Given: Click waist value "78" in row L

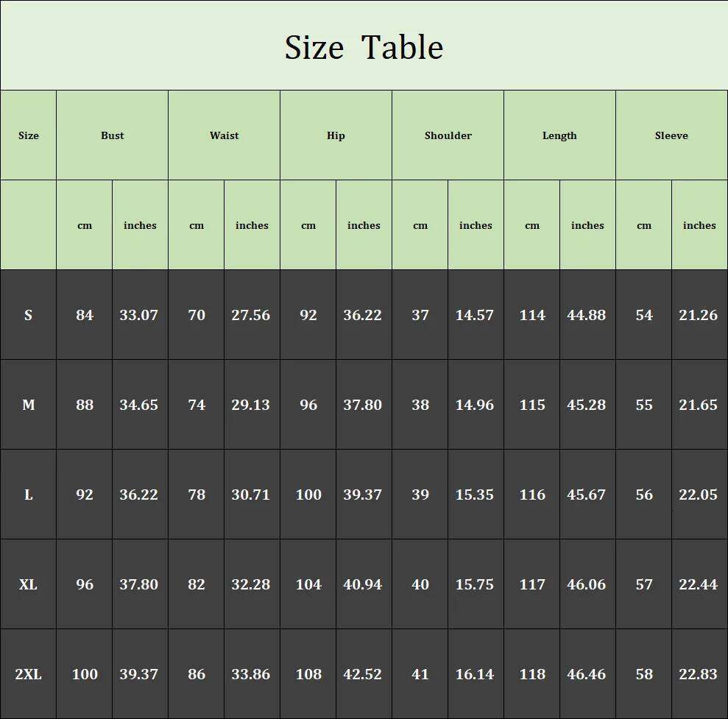Looking at the screenshot, I should coord(197,495).
